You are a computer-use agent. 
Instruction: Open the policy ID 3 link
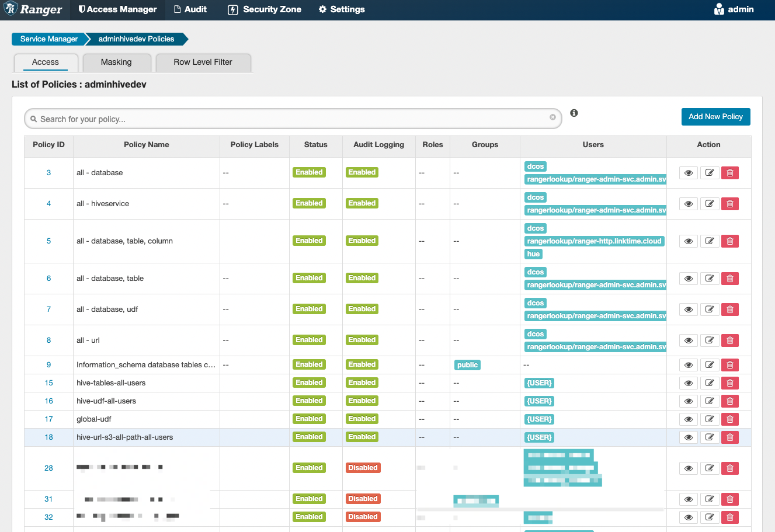pos(48,173)
